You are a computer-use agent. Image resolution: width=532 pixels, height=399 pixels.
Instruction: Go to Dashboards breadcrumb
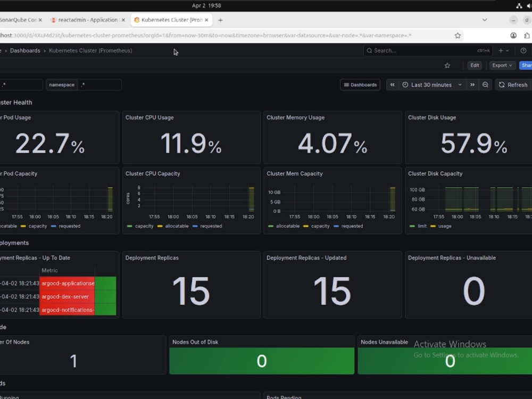coord(25,51)
